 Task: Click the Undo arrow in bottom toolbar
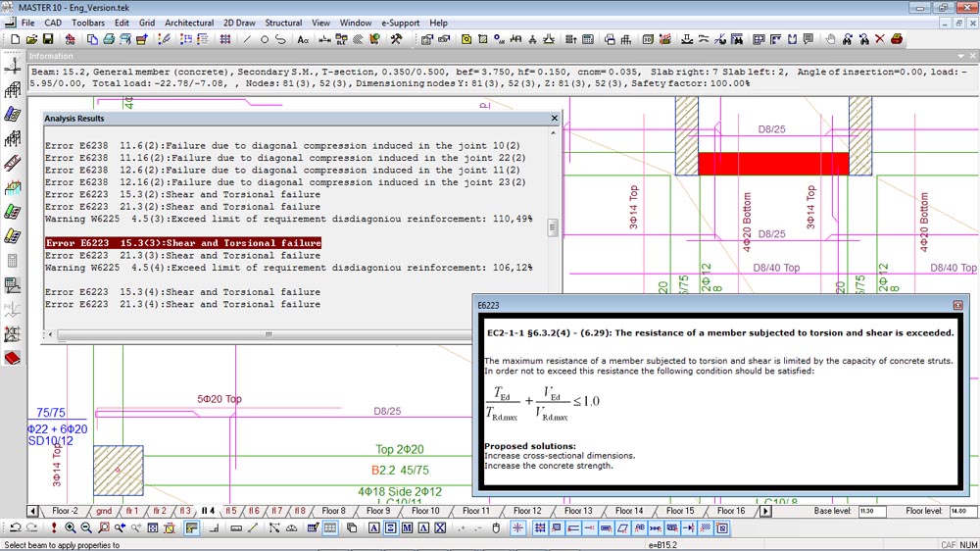(x=15, y=528)
